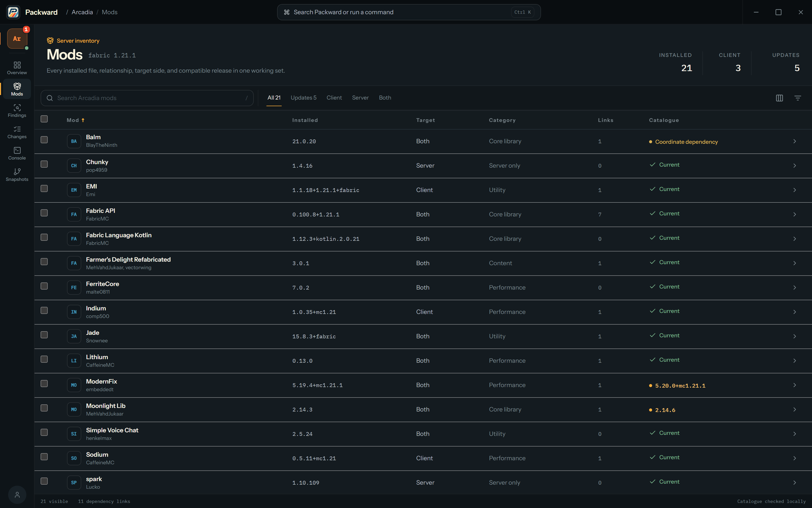The height and width of the screenshot is (508, 812).
Task: Select the Arcadia server avatar
Action: 17,39
